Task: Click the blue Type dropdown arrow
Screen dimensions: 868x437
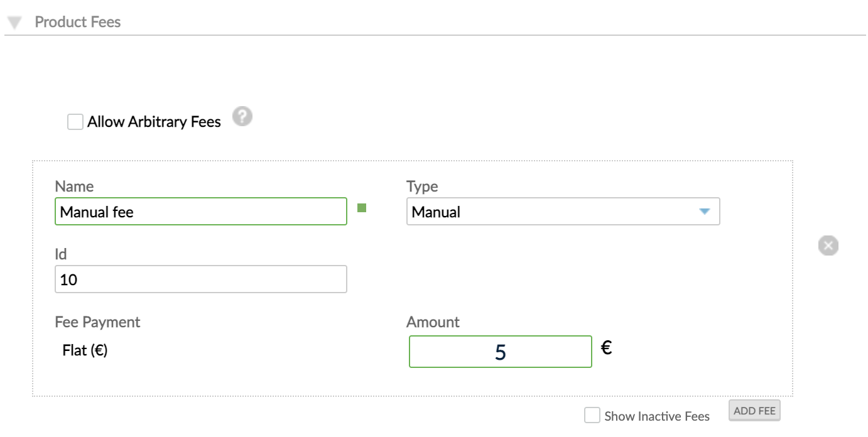Action: pyautogui.click(x=705, y=212)
